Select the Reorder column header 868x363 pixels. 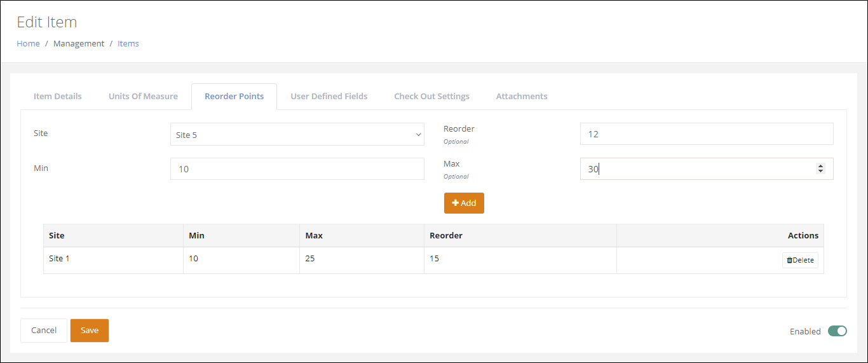pos(520,235)
